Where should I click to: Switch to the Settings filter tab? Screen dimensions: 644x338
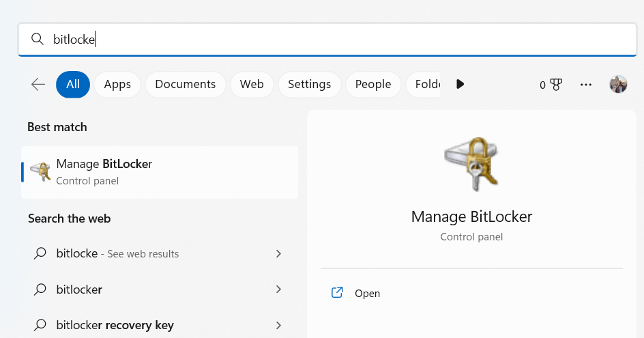(309, 84)
